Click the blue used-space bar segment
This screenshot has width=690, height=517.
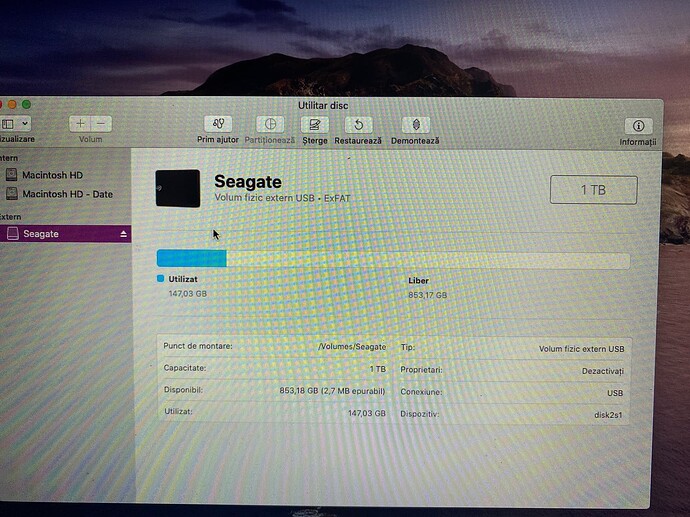pyautogui.click(x=192, y=258)
